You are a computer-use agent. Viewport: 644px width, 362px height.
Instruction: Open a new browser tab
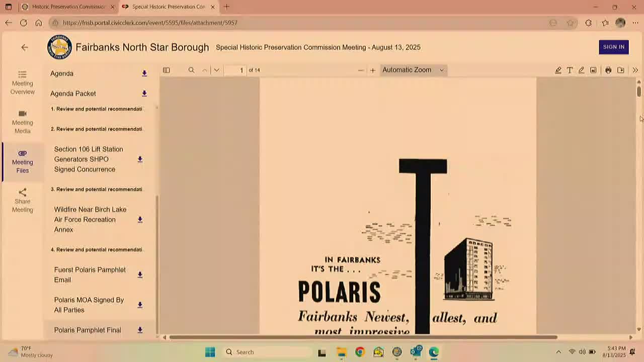pos(226,7)
